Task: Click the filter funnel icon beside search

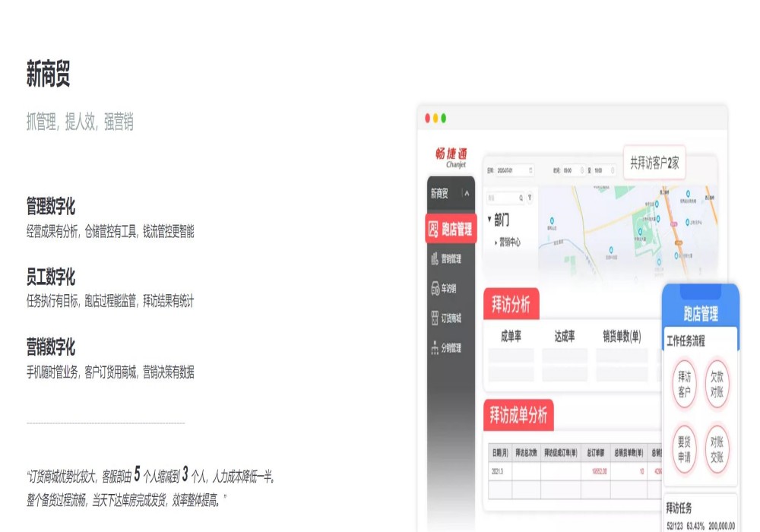Action: coord(530,198)
